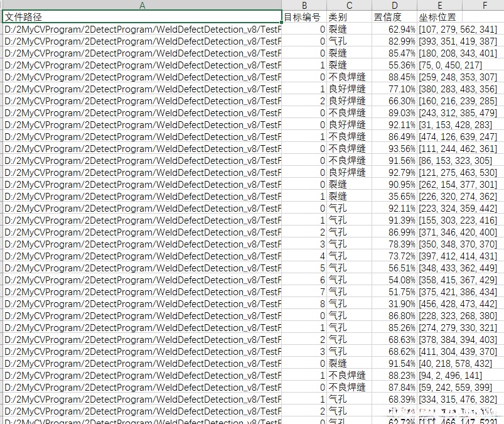
Task: Click coordinates cell [59, 242, 559, 399]
Action: pyautogui.click(x=456, y=387)
